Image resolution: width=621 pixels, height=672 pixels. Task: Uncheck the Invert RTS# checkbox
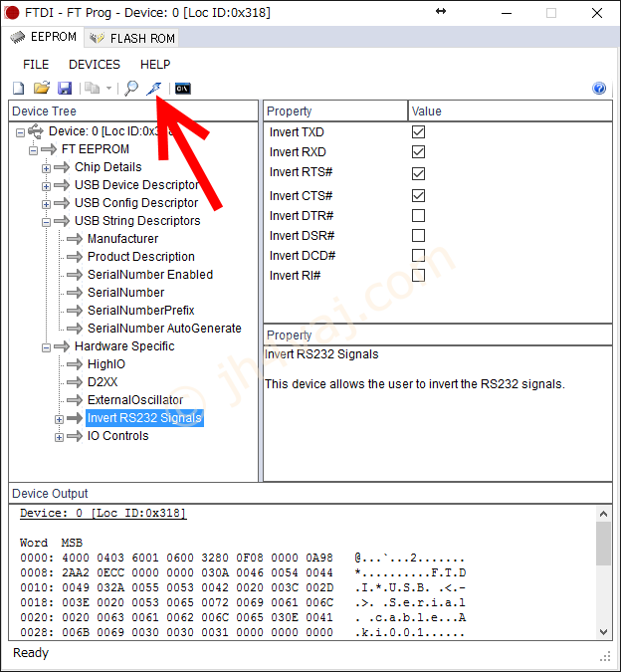(x=418, y=173)
